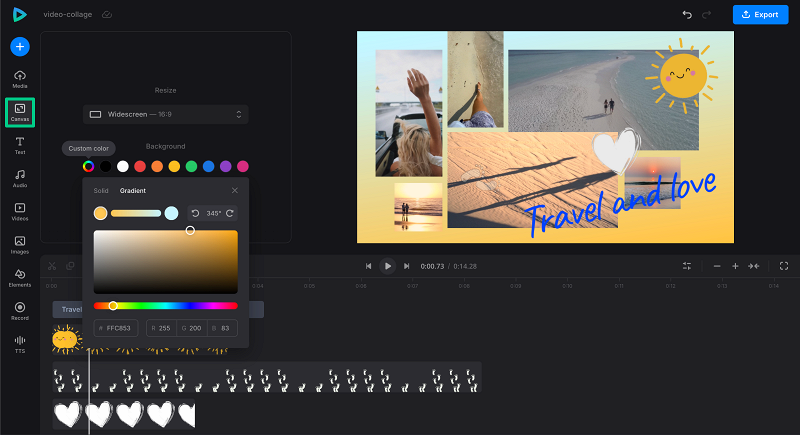Select the footprints clip in timeline
The image size is (800, 435).
(x=267, y=377)
